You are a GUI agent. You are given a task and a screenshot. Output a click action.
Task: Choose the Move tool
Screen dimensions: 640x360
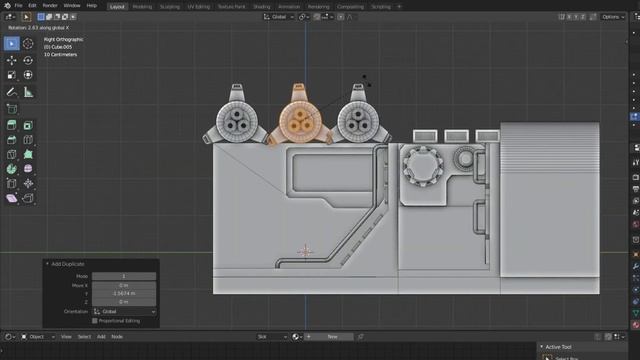[x=11, y=60]
